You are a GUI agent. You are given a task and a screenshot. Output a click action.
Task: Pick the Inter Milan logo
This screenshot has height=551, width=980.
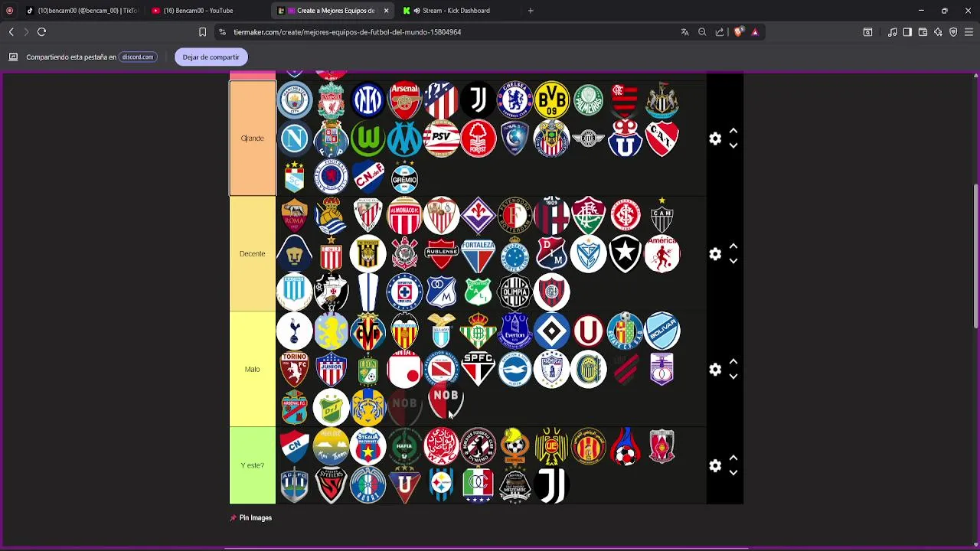click(367, 100)
